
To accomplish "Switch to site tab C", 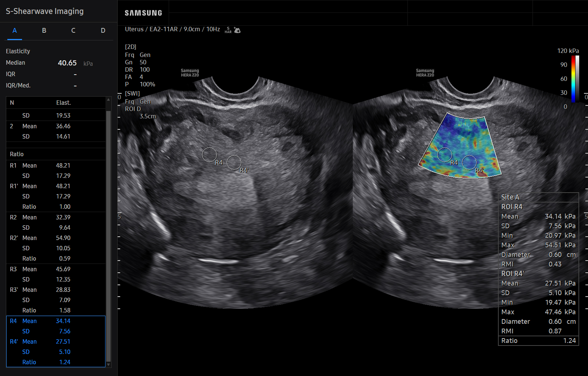I will 73,31.
